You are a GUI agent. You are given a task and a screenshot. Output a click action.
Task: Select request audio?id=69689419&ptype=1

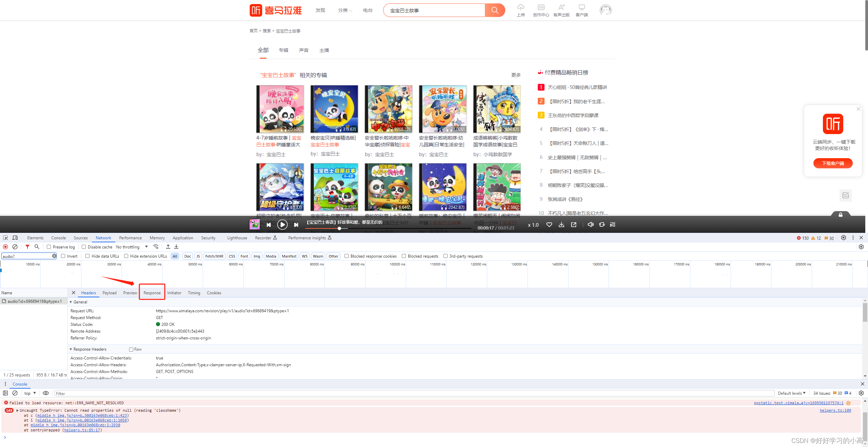(x=34, y=301)
